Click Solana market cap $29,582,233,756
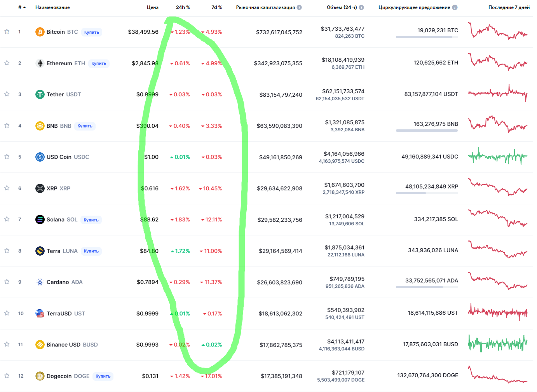 tap(280, 220)
